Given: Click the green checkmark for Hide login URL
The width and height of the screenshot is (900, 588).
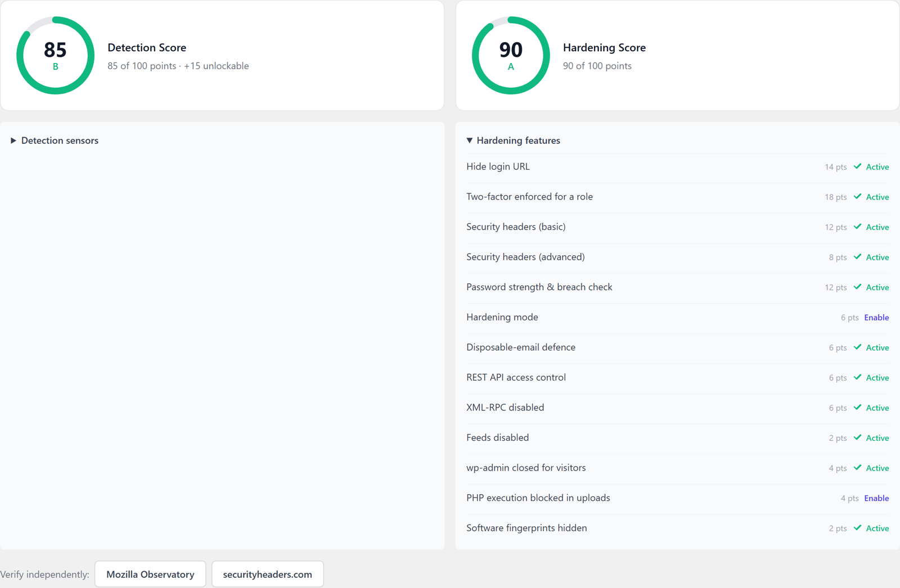Looking at the screenshot, I should pos(857,166).
